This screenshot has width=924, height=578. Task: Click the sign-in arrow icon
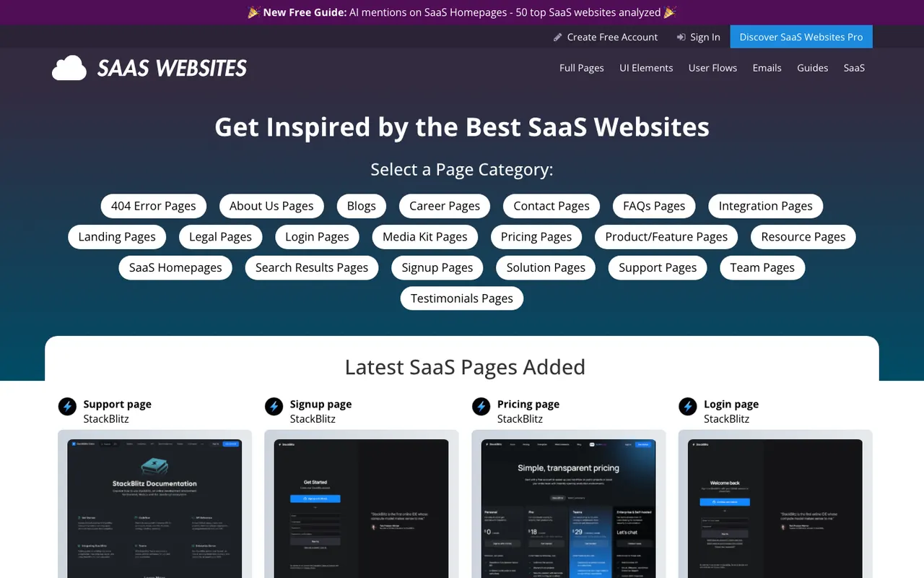coord(681,37)
